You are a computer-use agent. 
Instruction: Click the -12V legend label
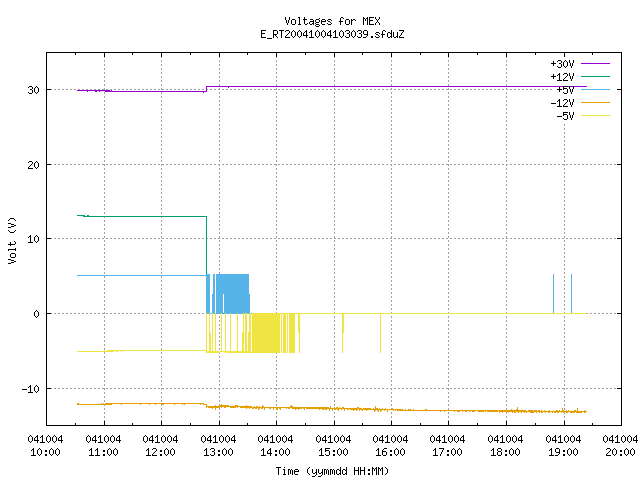click(x=562, y=103)
